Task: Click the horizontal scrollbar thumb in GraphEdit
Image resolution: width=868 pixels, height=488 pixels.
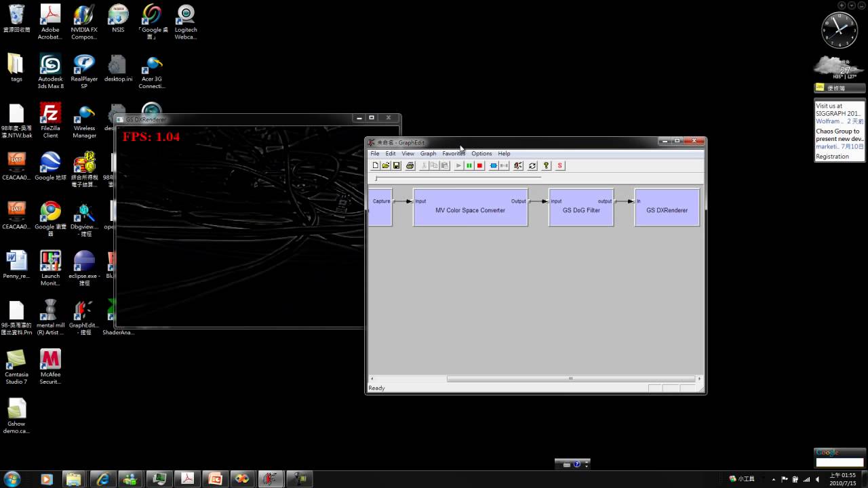Action: pyautogui.click(x=570, y=379)
